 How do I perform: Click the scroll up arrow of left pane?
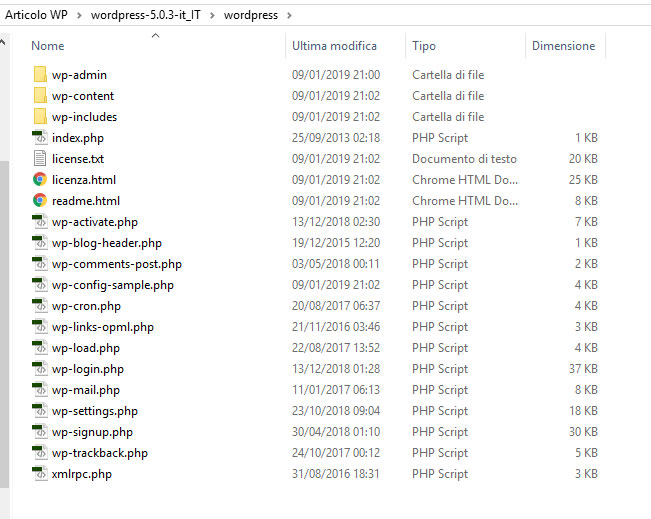tap(3, 42)
